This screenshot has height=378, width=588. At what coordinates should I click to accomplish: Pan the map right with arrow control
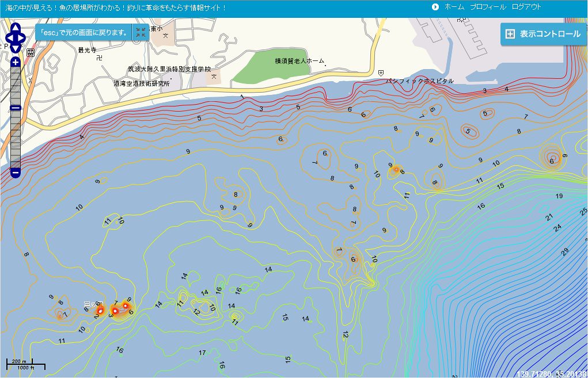click(22, 38)
